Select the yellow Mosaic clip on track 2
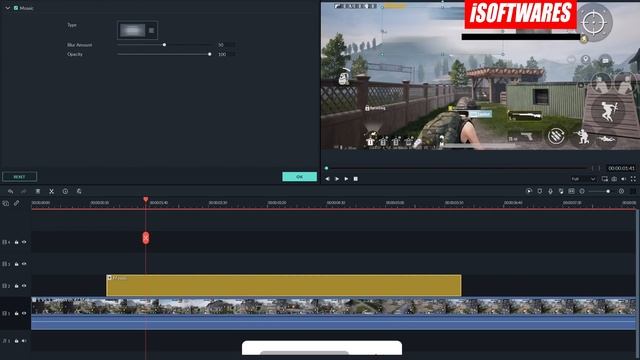The image size is (640, 360). (x=284, y=285)
